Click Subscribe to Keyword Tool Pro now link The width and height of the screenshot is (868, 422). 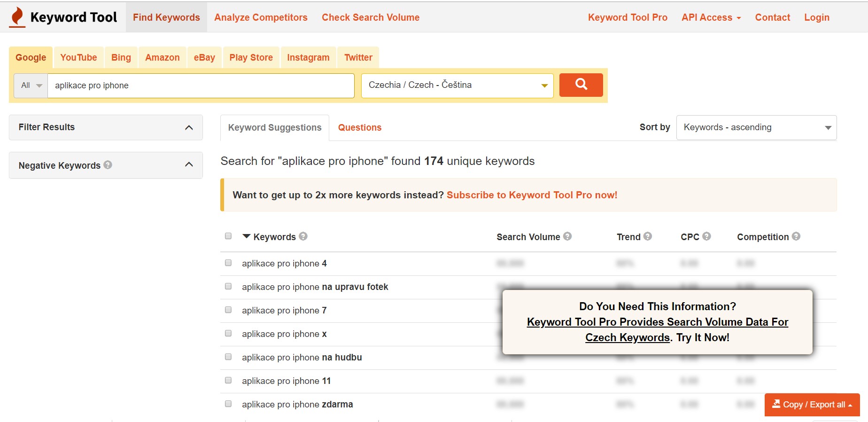coord(532,195)
